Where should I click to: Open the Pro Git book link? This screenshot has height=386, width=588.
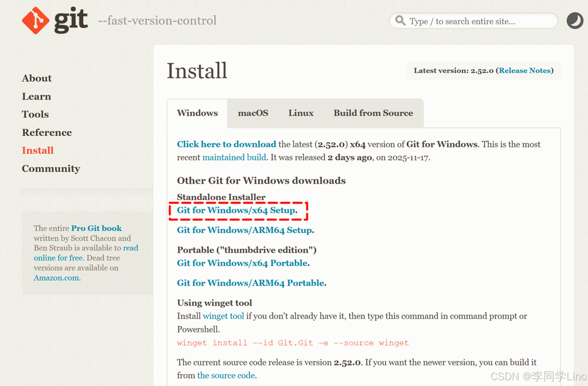pyautogui.click(x=96, y=228)
